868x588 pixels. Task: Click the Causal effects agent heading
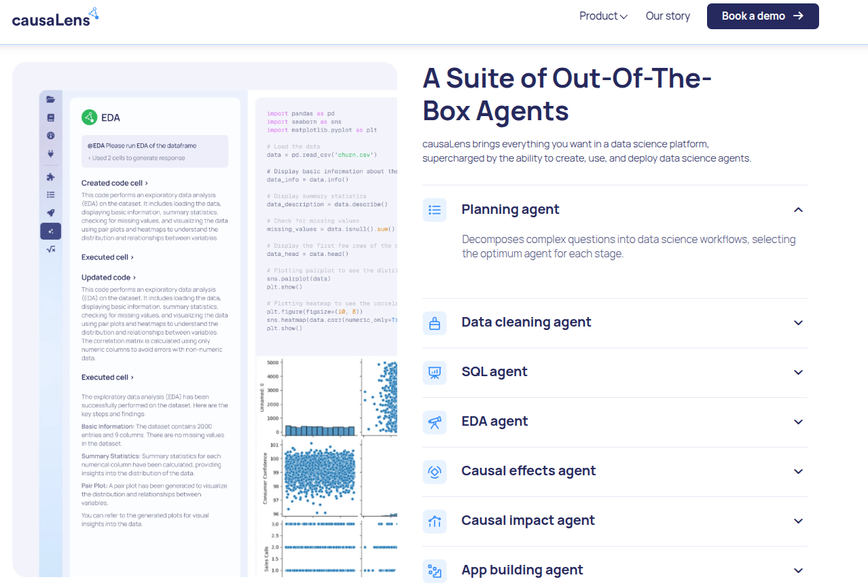(528, 471)
